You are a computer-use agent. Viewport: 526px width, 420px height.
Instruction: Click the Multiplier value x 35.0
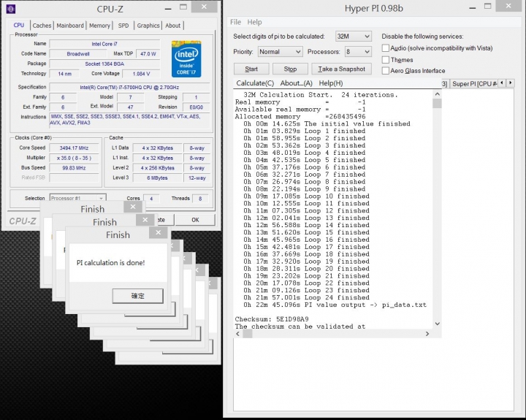click(x=74, y=158)
